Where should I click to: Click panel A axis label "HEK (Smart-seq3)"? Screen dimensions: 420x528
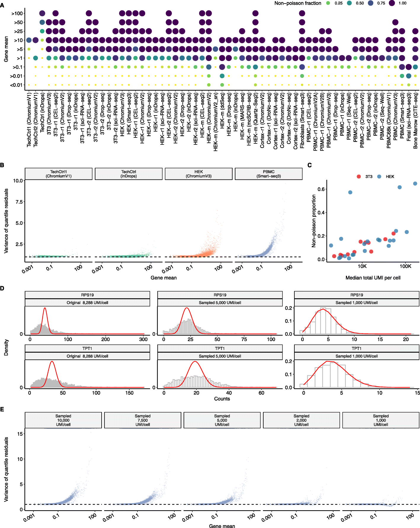[129, 114]
